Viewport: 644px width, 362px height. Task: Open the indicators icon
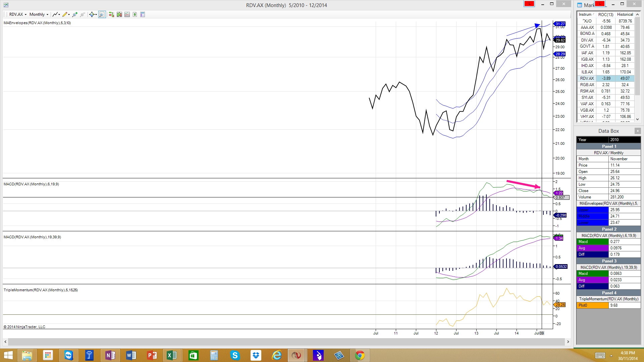coord(127,14)
